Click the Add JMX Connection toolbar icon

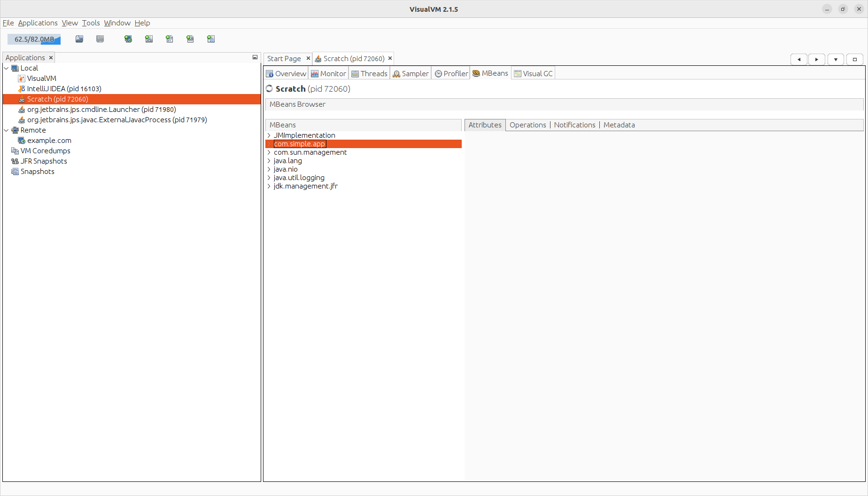(x=149, y=39)
